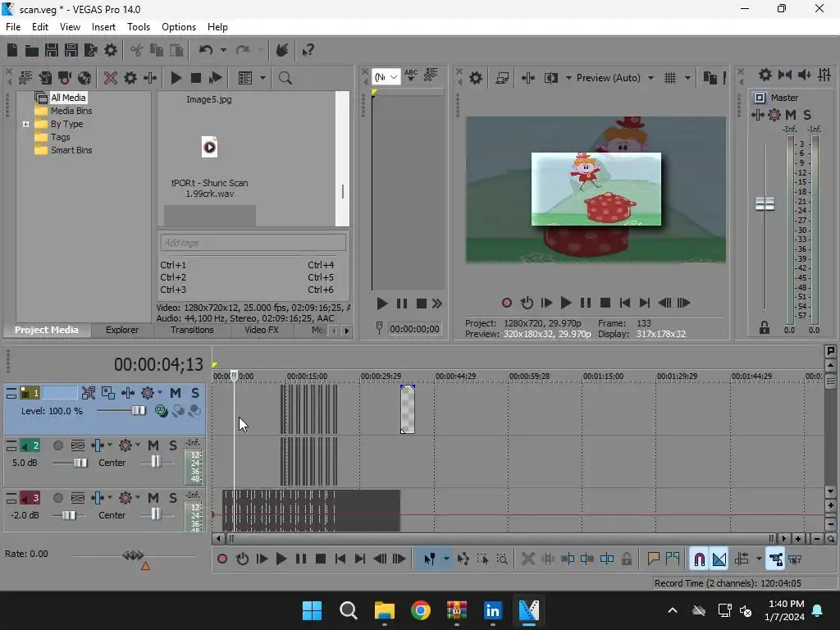The height and width of the screenshot is (630, 840).
Task: Open File Explorer from the taskbar
Action: coord(385,610)
